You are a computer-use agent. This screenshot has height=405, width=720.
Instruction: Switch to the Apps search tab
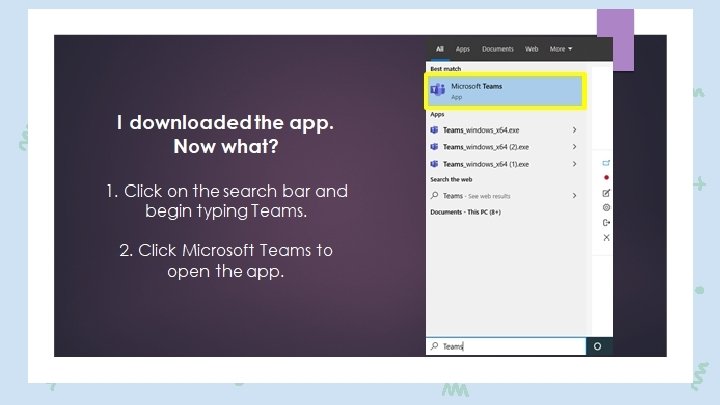[462, 49]
